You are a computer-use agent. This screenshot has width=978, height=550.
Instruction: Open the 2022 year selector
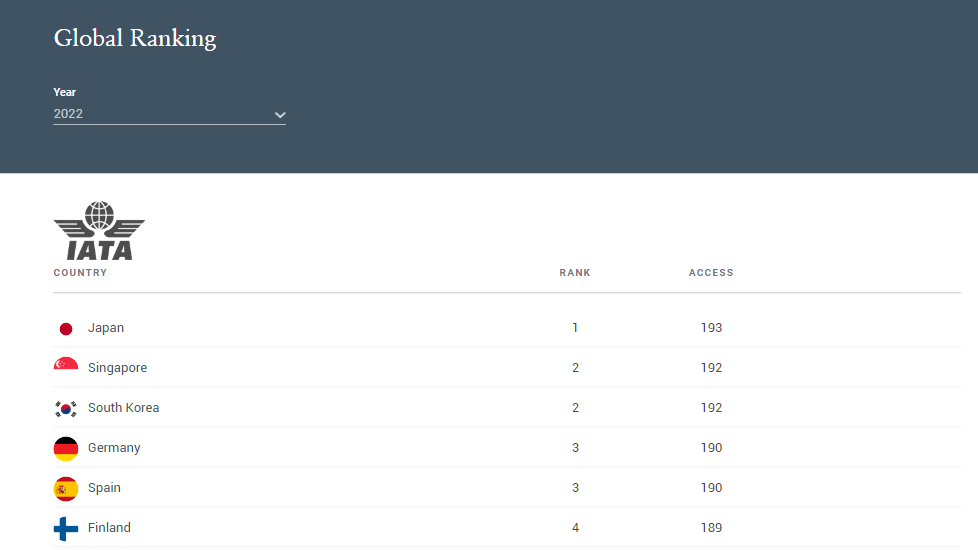coord(170,114)
